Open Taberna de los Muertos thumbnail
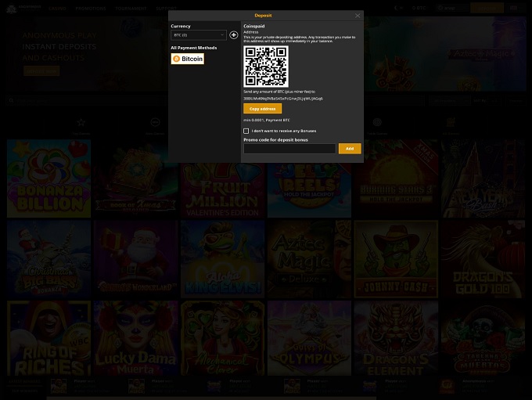532x400 pixels. tap(483, 338)
